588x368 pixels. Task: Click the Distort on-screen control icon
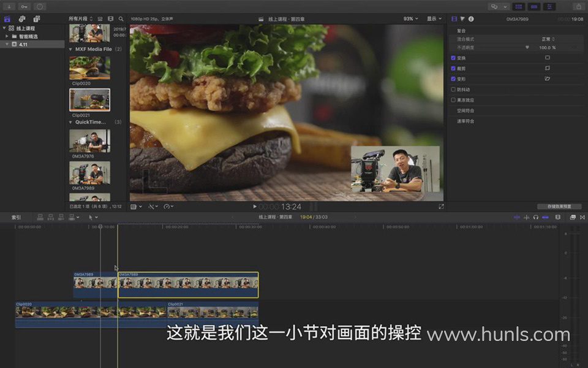pyautogui.click(x=548, y=79)
